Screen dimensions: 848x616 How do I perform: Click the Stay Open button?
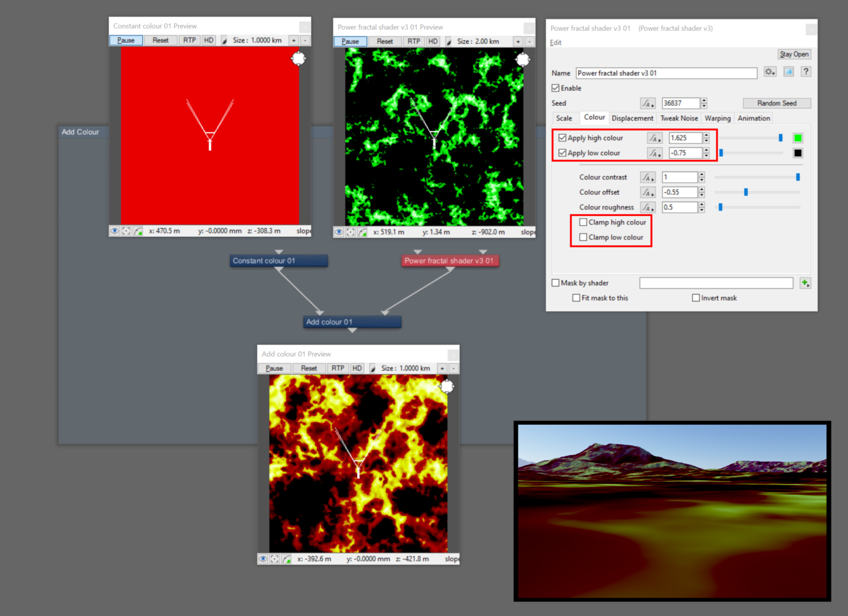click(794, 54)
